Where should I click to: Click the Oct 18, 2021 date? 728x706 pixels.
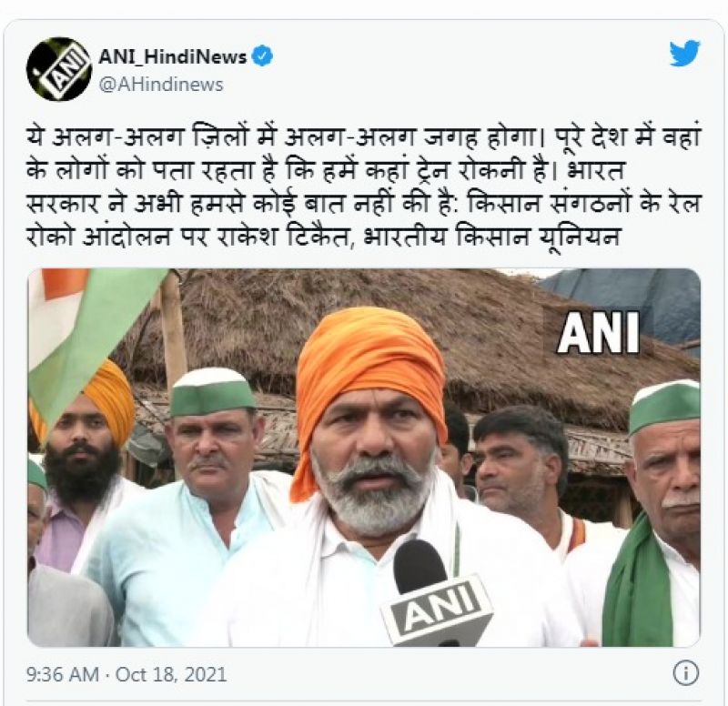coord(171,674)
